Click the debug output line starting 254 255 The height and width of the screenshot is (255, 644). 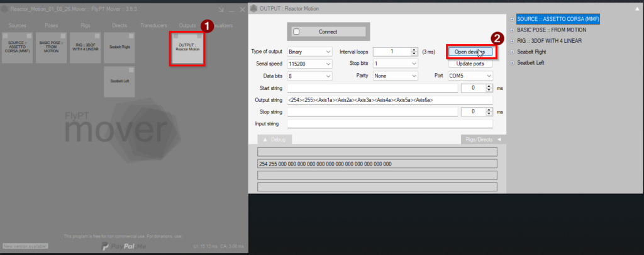tap(377, 164)
